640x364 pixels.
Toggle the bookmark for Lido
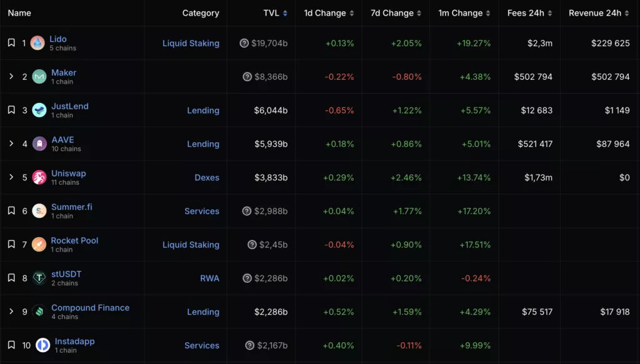click(x=11, y=43)
